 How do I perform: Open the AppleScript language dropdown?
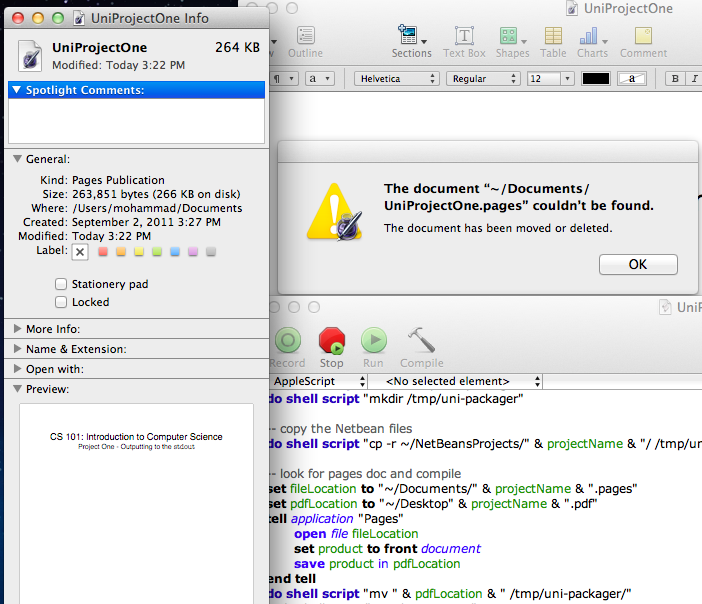coord(319,381)
